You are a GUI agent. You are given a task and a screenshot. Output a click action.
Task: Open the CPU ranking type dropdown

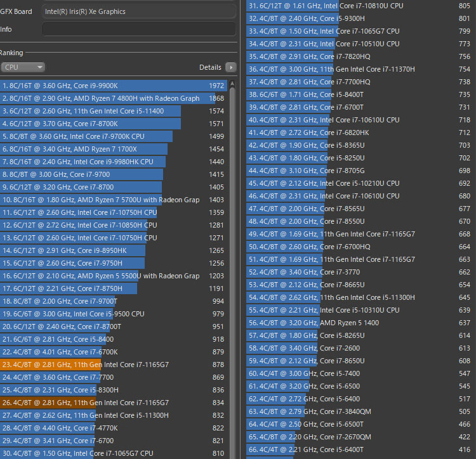(23, 67)
